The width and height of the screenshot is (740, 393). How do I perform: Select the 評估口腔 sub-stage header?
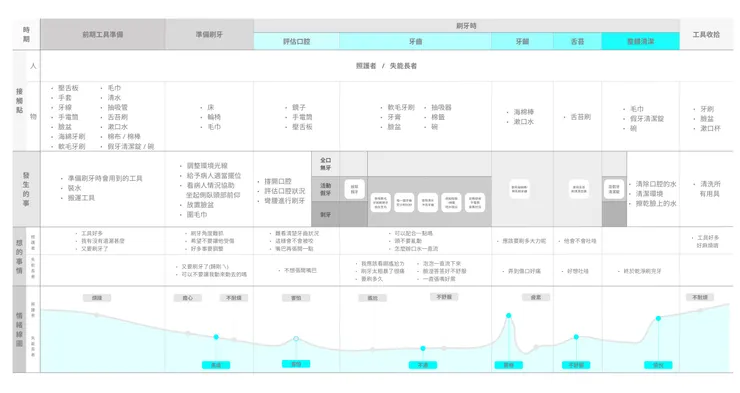(296, 42)
